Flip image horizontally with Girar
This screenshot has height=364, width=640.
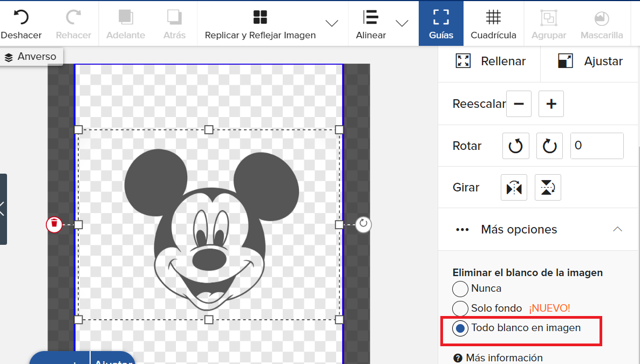click(x=514, y=187)
